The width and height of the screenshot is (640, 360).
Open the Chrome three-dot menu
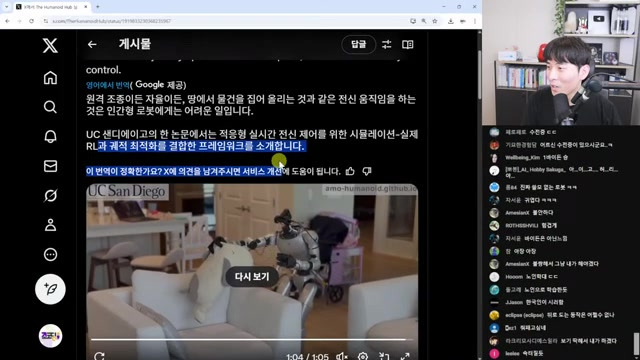[x=475, y=21]
